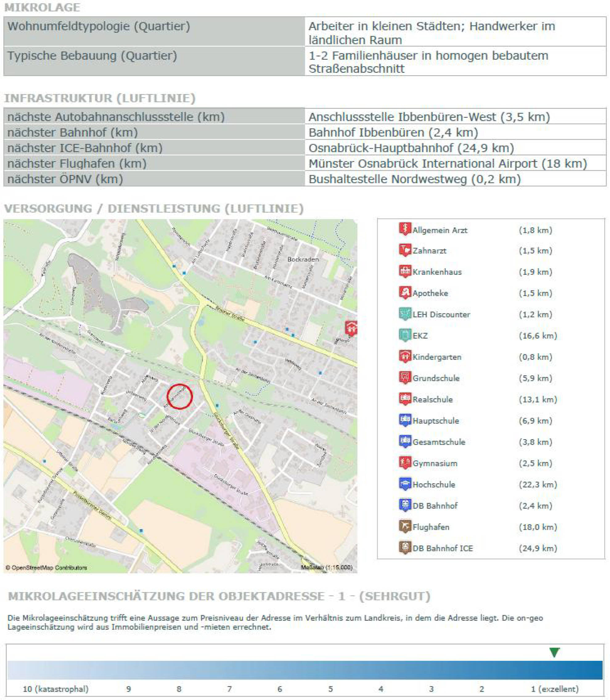The width and height of the screenshot is (610, 700).
Task: Click the Kindergarten distance (0,8 km)
Action: click(x=535, y=357)
